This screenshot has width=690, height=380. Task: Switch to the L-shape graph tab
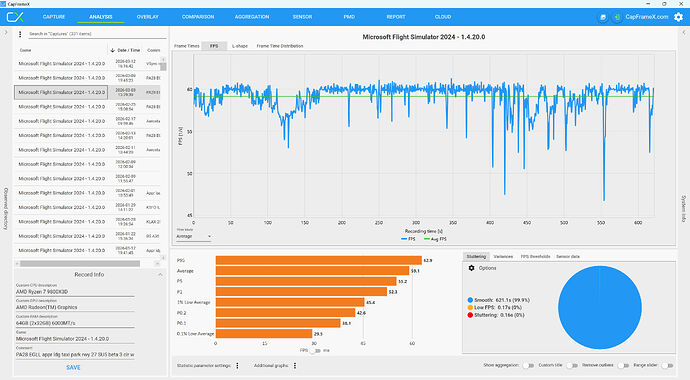tap(240, 46)
